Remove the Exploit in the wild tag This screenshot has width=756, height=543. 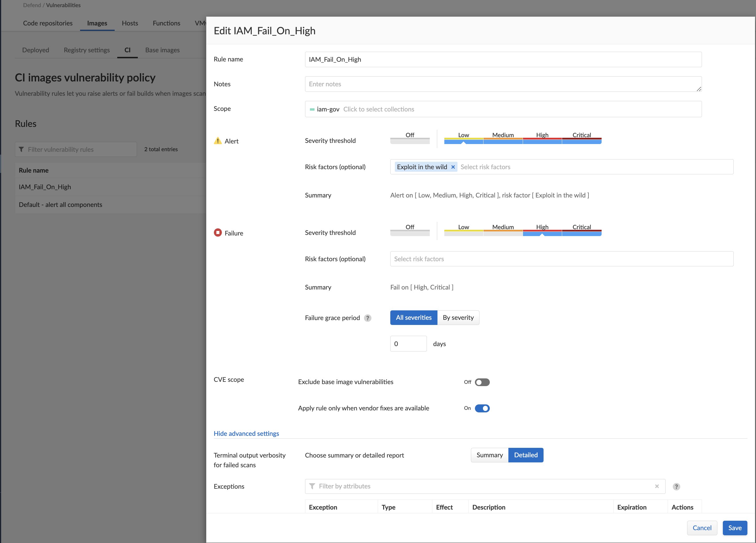coord(453,167)
